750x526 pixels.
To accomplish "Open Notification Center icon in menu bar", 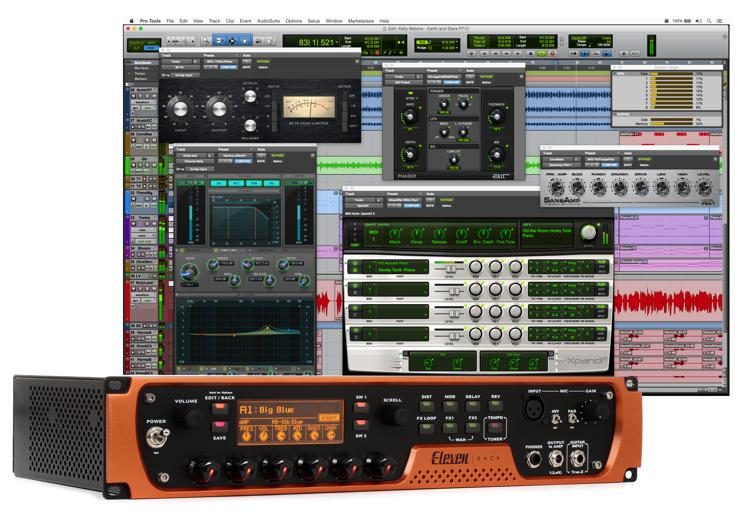I will [720, 21].
